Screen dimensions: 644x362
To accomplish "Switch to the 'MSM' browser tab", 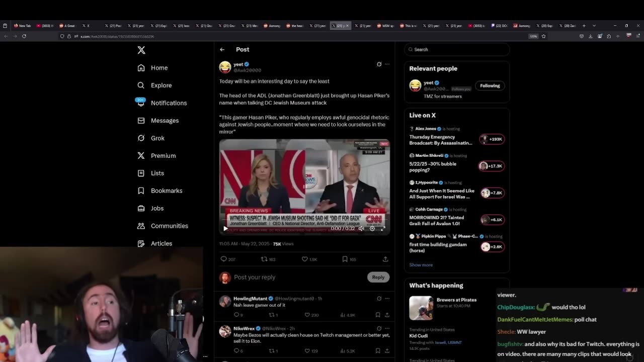I will click(386, 26).
